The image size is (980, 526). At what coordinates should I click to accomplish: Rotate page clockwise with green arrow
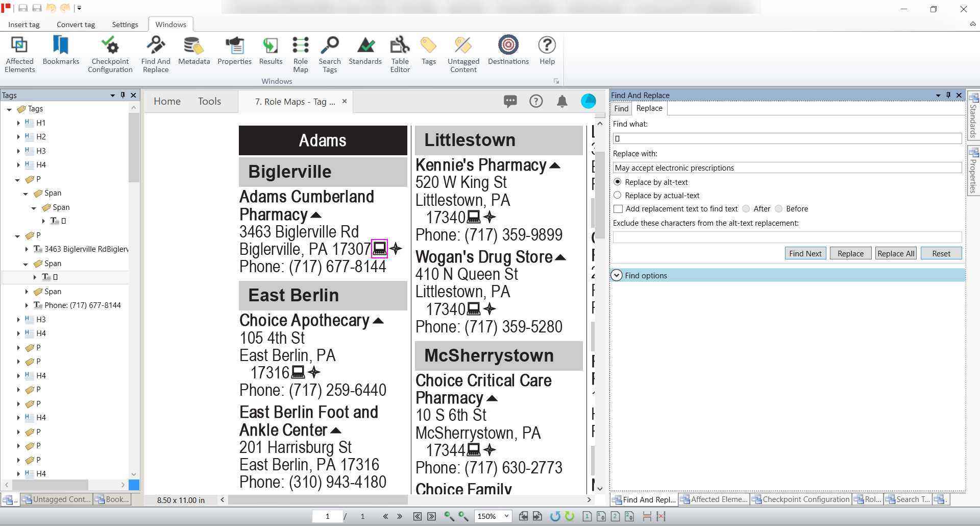tap(570, 516)
